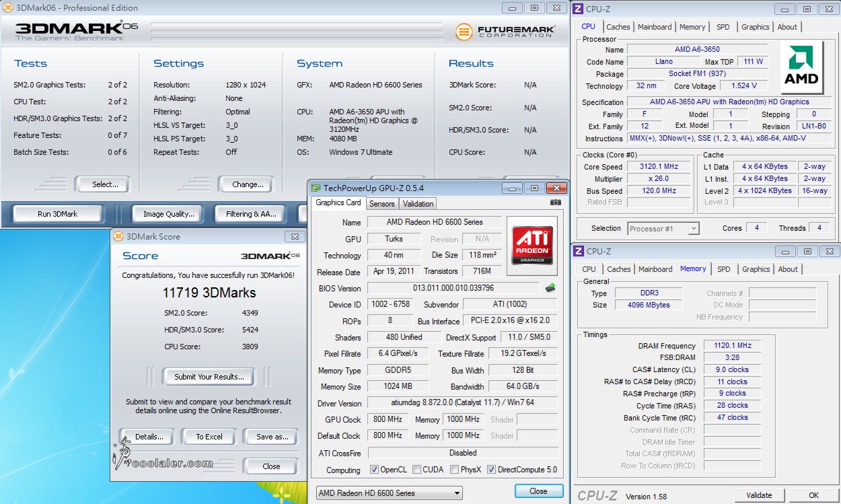
Task: Click the CAS# Latency 9.0 clocks field
Action: (x=733, y=369)
